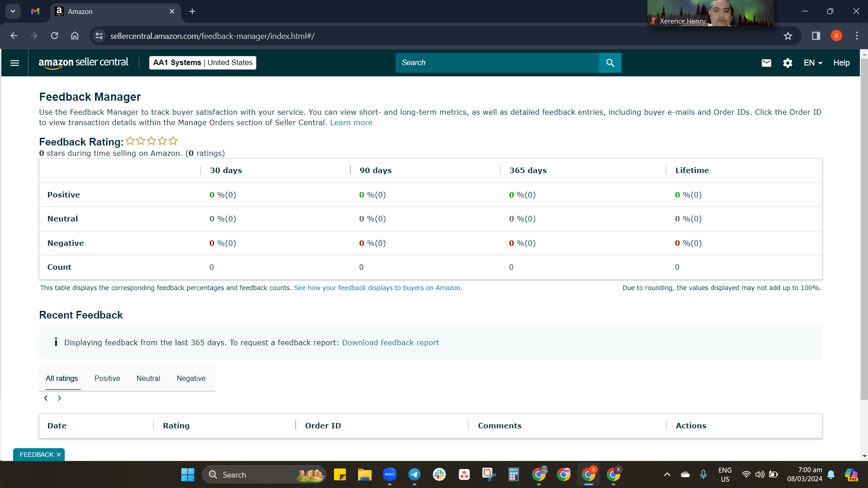Viewport: 868px width, 488px height.
Task: Close the Amazon tab
Action: coord(172,11)
